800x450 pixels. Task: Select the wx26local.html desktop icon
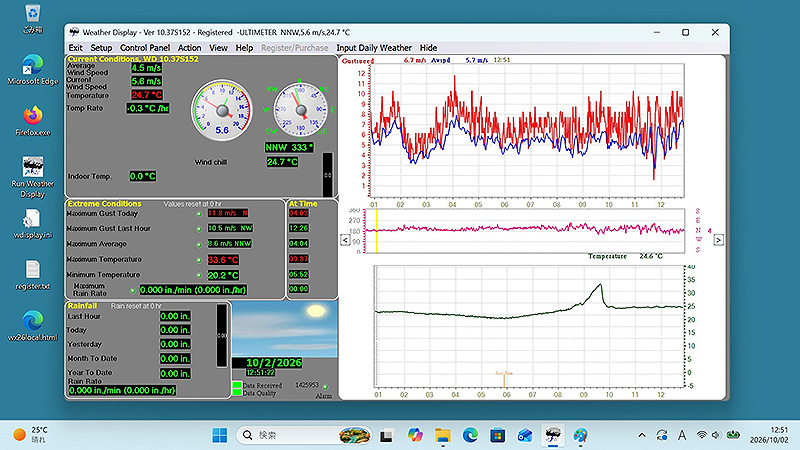[x=33, y=326]
